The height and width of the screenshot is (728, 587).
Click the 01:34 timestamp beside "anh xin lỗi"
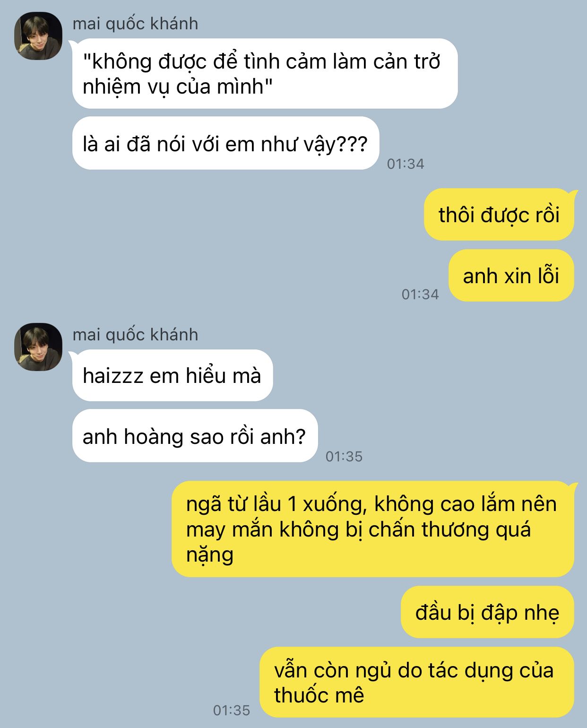(420, 295)
